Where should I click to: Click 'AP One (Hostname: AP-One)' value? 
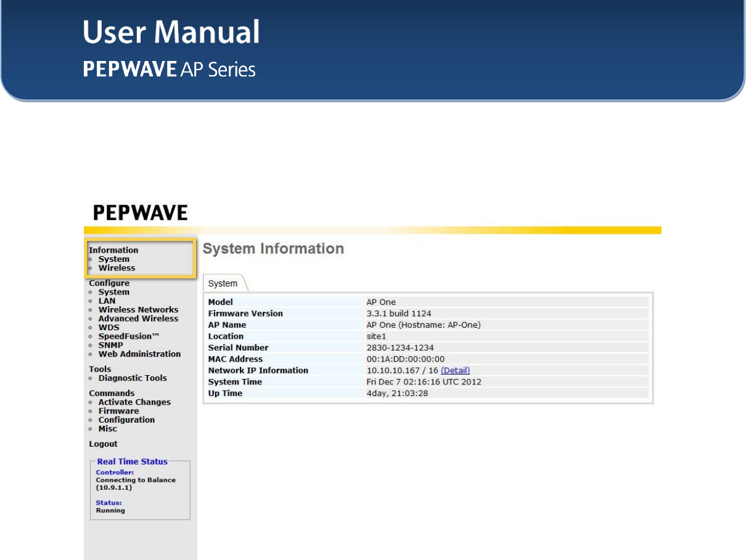tap(424, 325)
